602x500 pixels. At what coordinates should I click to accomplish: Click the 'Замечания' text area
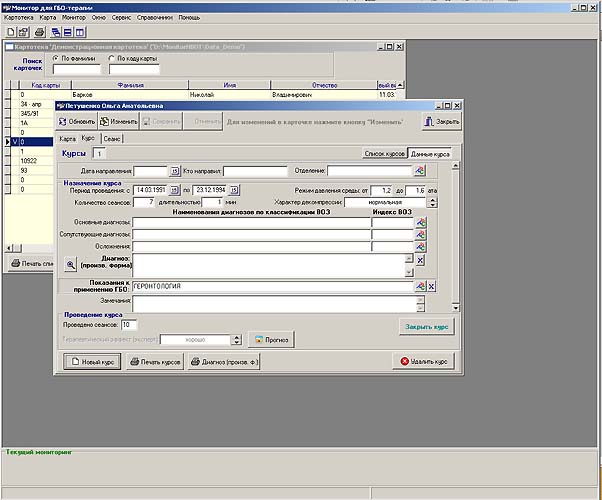(274, 304)
